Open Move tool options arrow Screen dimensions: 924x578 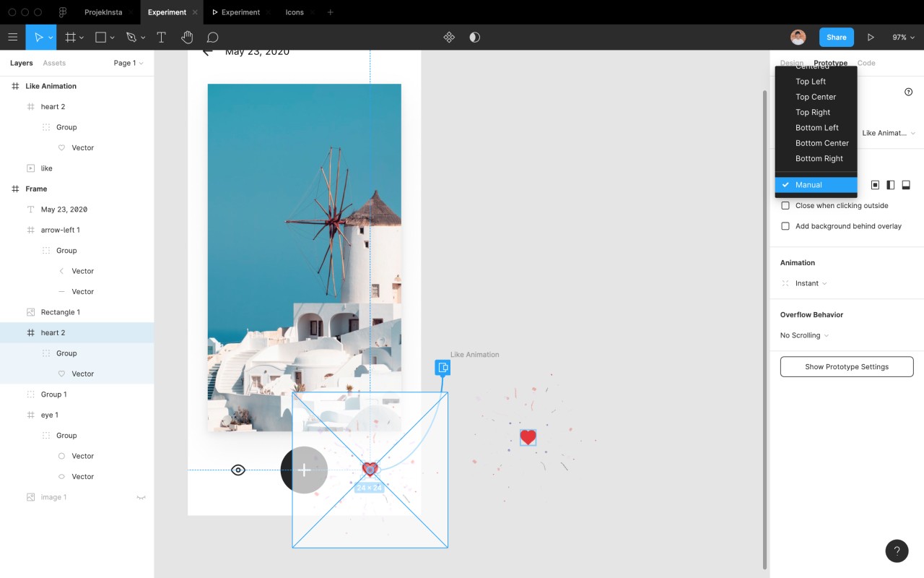pyautogui.click(x=50, y=38)
